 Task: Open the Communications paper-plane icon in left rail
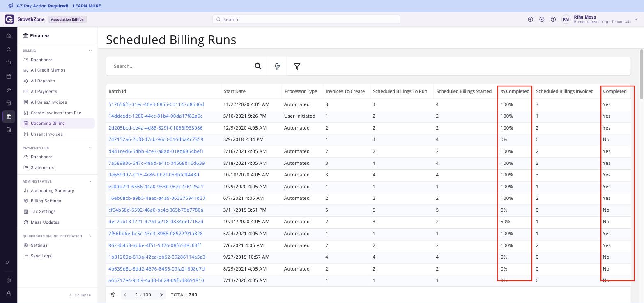pos(9,90)
